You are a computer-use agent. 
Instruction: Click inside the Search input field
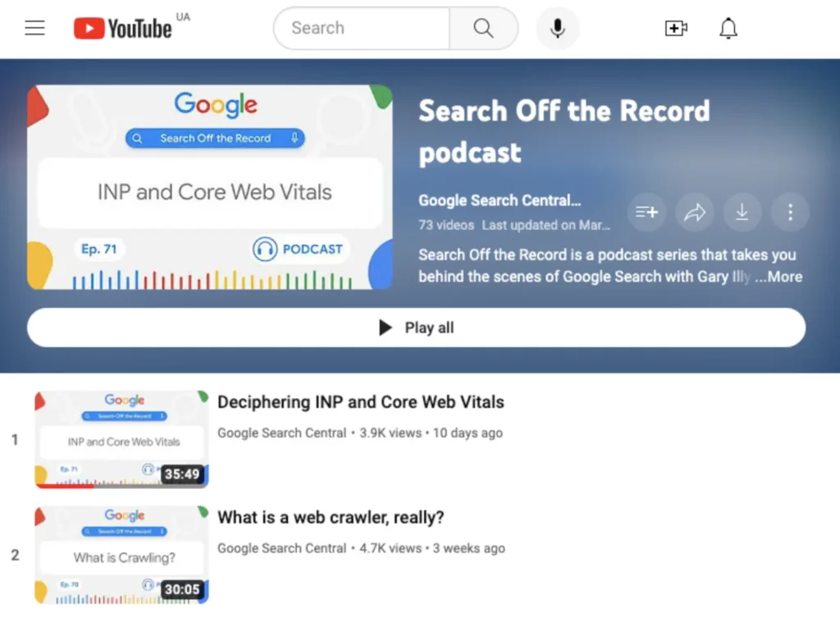361,27
